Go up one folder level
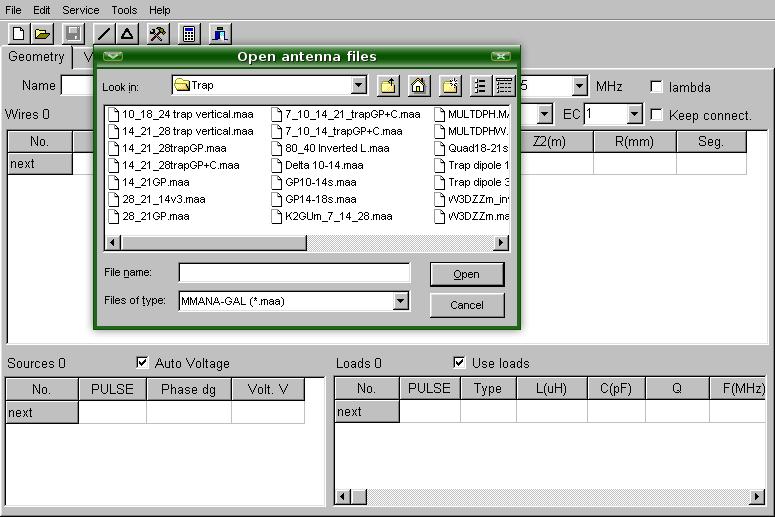 point(387,86)
